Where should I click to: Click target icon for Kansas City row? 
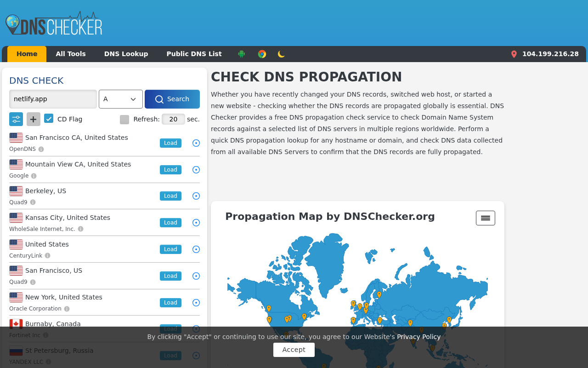196,223
